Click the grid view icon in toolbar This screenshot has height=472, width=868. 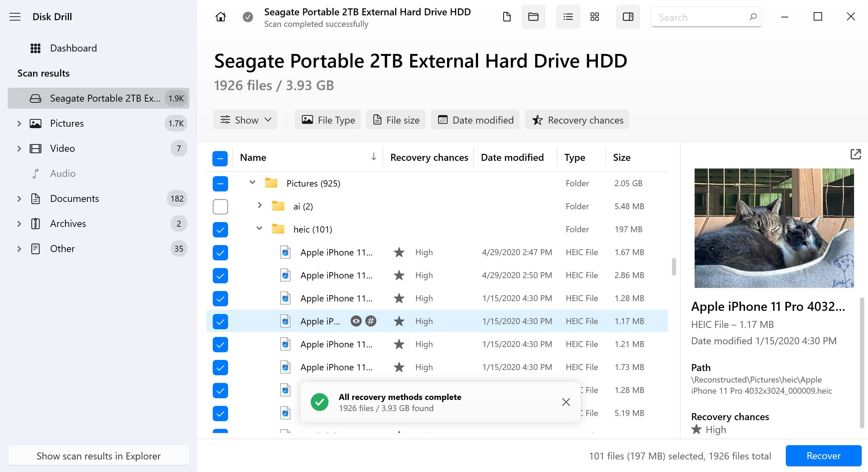pos(595,17)
